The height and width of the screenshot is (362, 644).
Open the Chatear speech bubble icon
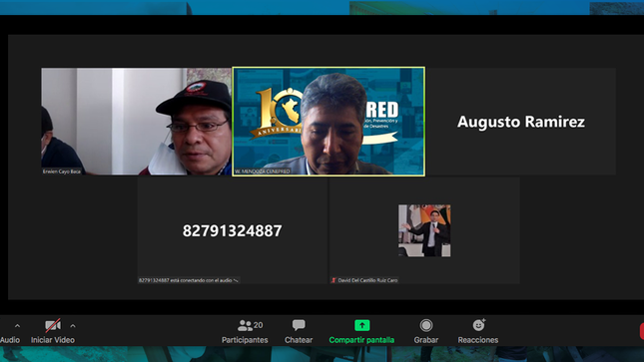click(299, 325)
